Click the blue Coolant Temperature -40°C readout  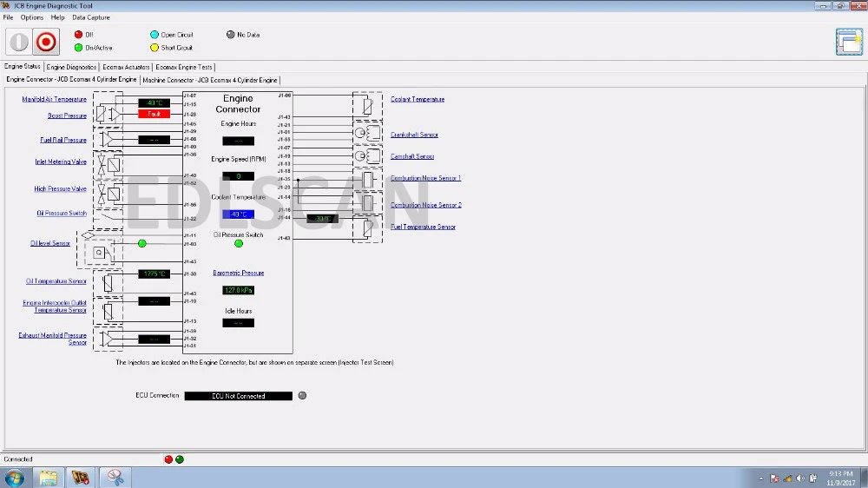click(238, 214)
